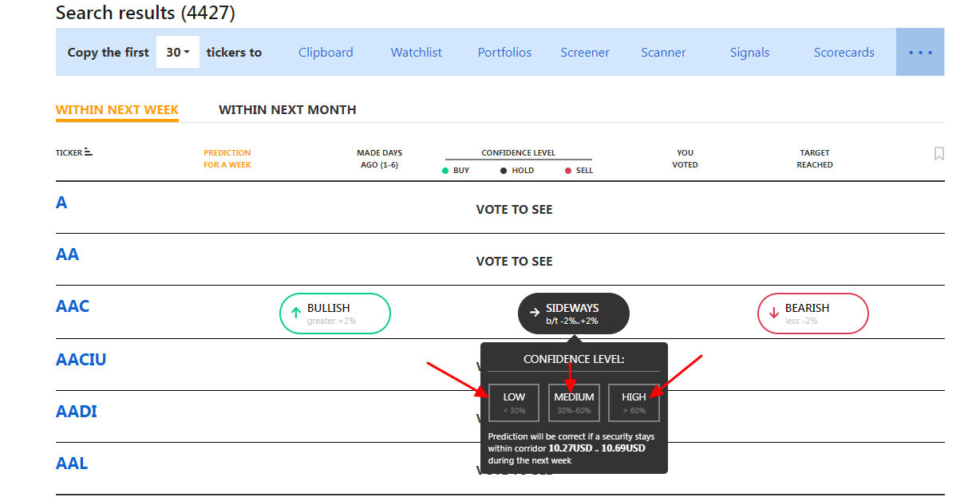Switch to Within Next Week tab
Viewport: 980px width, 497px height.
[117, 110]
